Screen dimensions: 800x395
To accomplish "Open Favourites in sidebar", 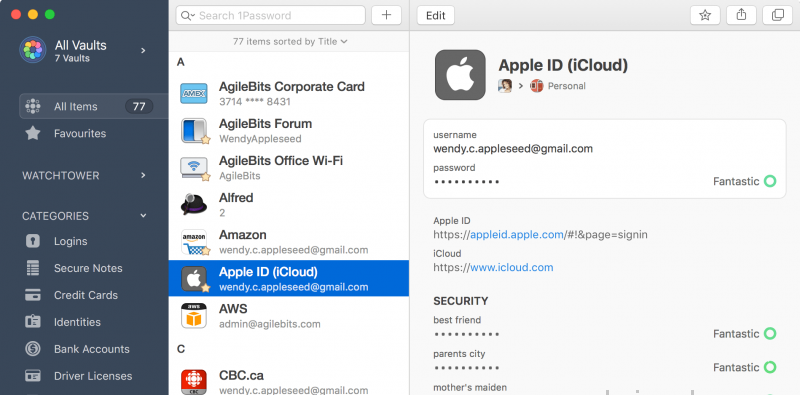I will click(x=80, y=133).
